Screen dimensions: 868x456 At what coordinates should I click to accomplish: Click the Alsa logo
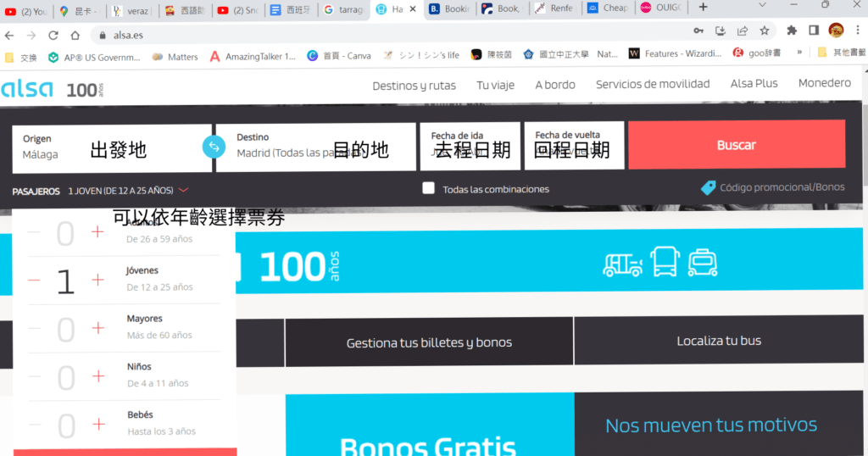[28, 88]
